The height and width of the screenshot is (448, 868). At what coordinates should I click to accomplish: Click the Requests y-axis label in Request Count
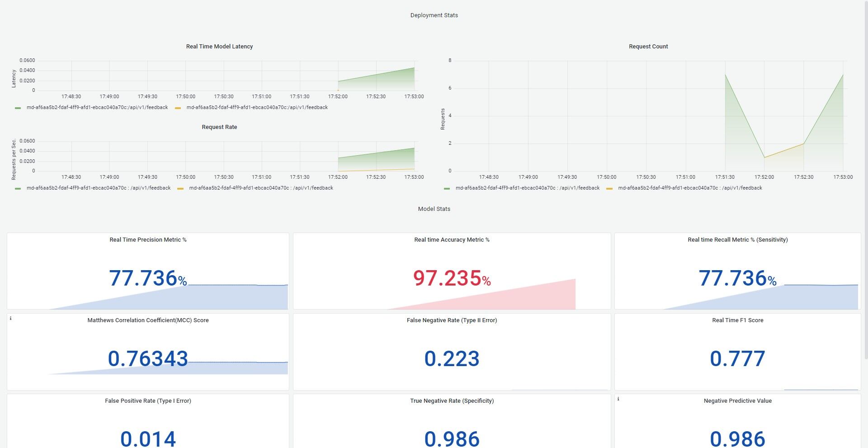pyautogui.click(x=443, y=119)
